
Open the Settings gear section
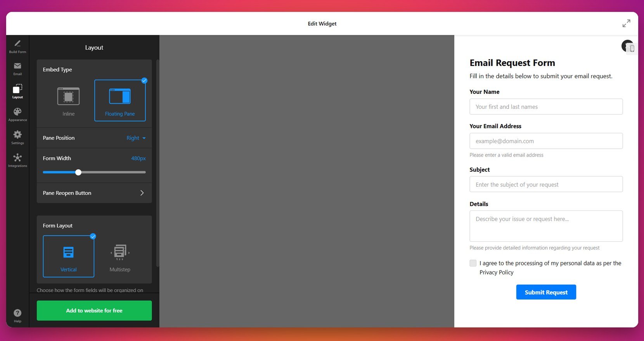[x=17, y=138]
